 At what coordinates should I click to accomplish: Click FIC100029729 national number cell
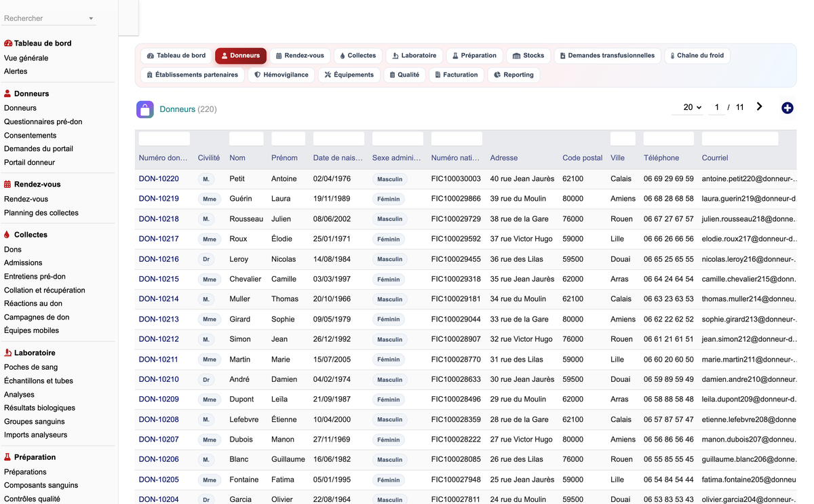456,219
